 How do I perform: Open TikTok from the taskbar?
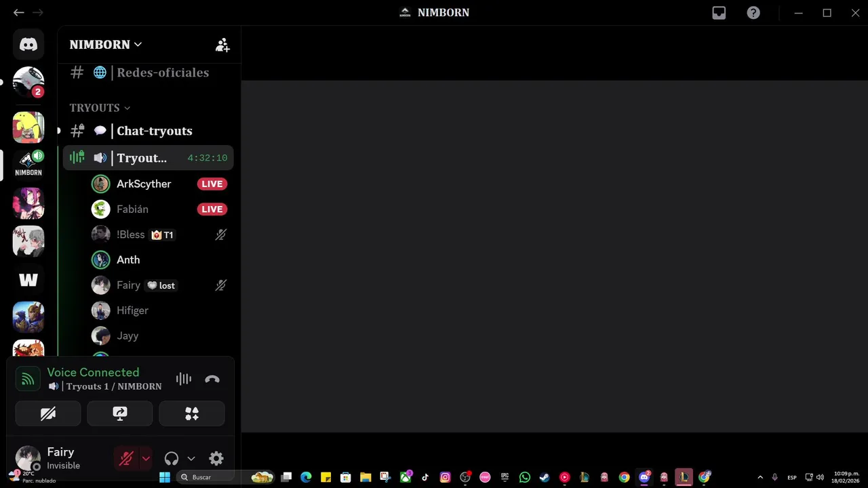click(x=425, y=477)
